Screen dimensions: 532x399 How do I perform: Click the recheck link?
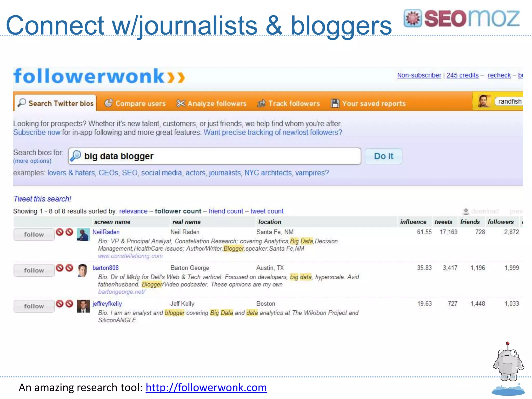499,75
